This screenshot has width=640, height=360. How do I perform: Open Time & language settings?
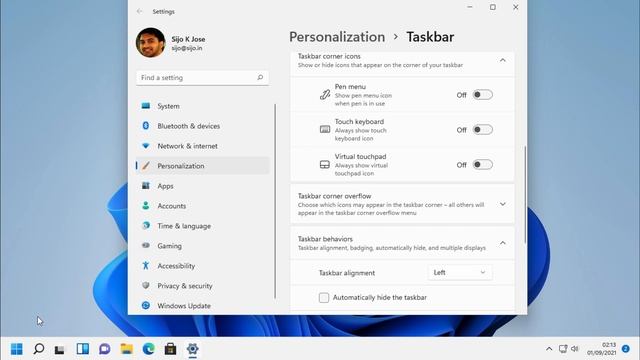(x=203, y=226)
